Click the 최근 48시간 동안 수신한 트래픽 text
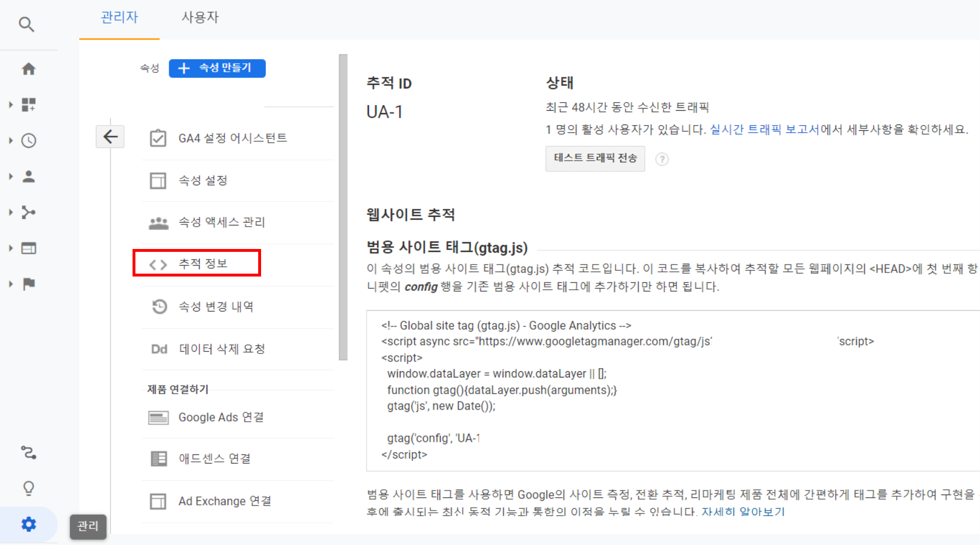Viewport: 980px width, 545px height. [x=627, y=107]
